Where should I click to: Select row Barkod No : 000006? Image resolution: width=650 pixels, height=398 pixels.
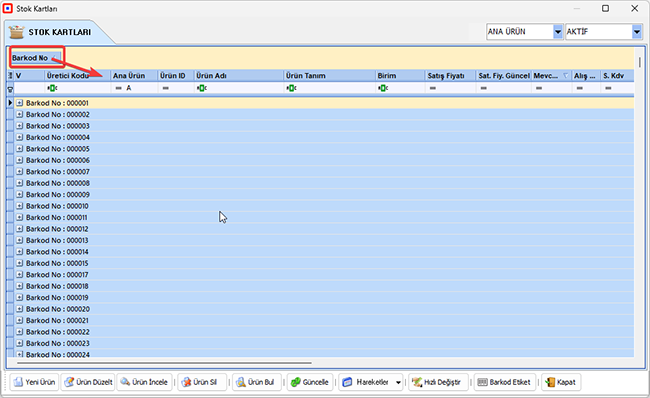[324, 160]
